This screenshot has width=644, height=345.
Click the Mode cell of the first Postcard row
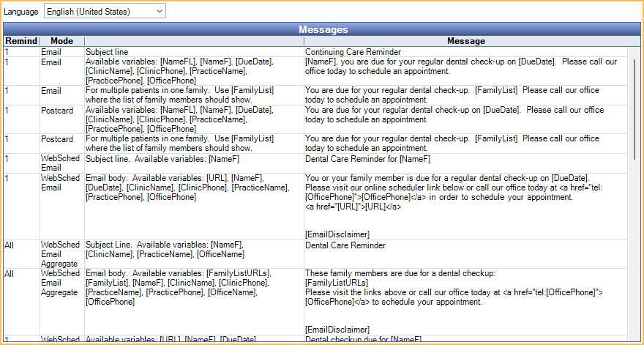(57, 110)
